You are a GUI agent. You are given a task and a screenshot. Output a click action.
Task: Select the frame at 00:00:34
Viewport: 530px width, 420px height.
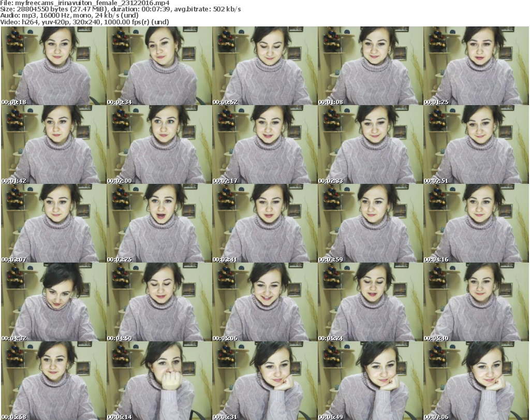tap(159, 66)
